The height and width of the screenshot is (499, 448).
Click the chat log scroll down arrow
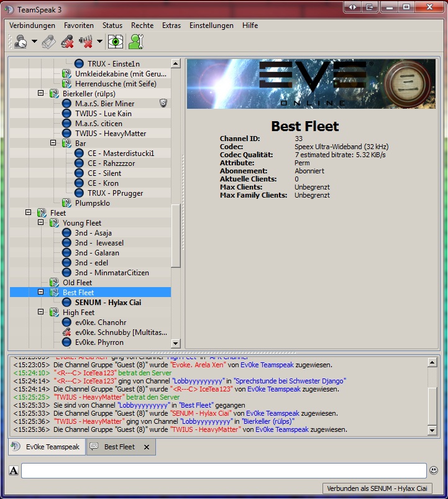coord(432,431)
